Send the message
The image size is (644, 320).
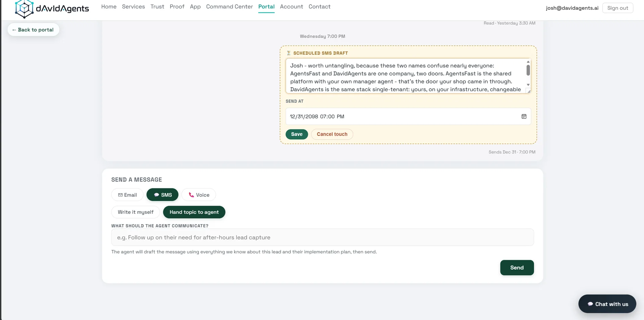coord(517,268)
